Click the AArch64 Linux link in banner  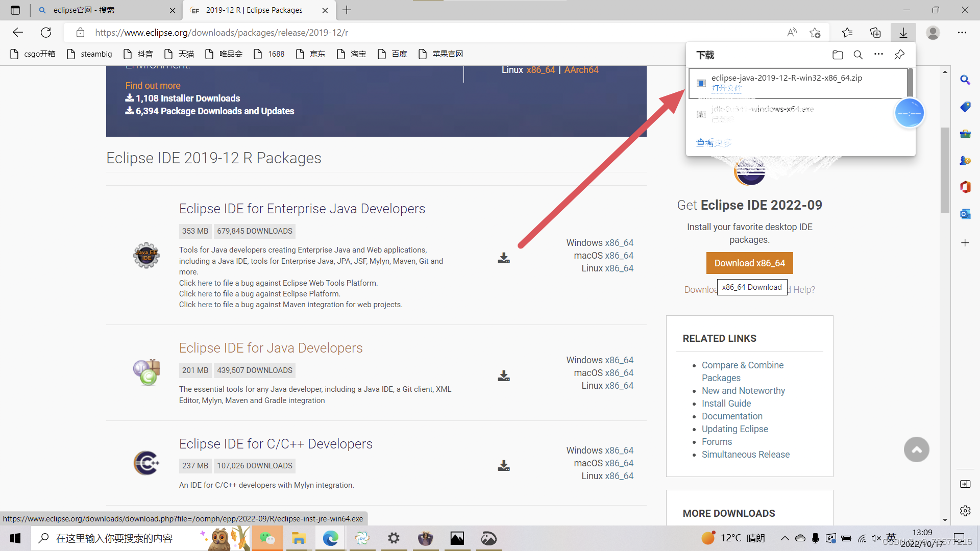point(581,70)
